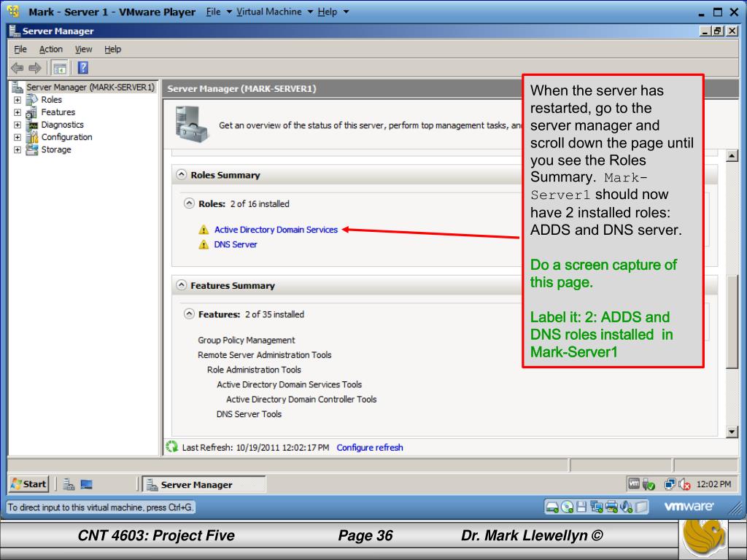Image resolution: width=747 pixels, height=560 pixels.
Task: Click the Diagnostics tree node icon
Action: [x=32, y=125]
